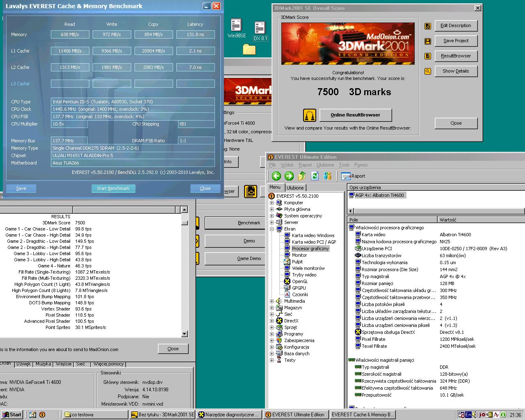Expand the Komputer tree node
The image size is (525, 420).
(x=272, y=203)
